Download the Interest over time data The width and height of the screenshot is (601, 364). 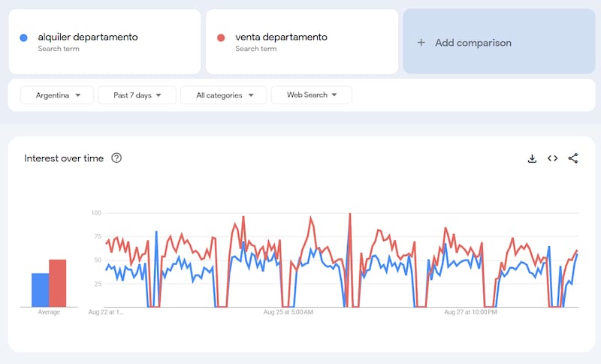[532, 158]
